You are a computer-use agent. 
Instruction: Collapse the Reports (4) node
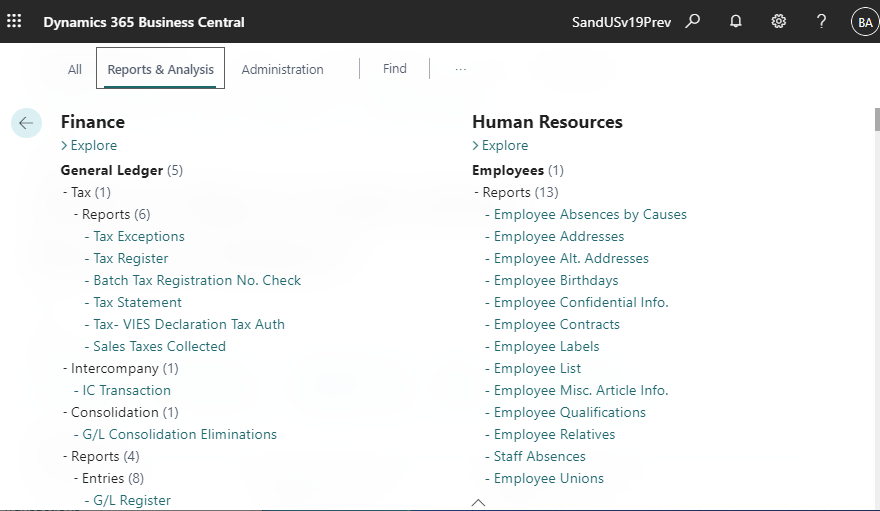(x=101, y=457)
